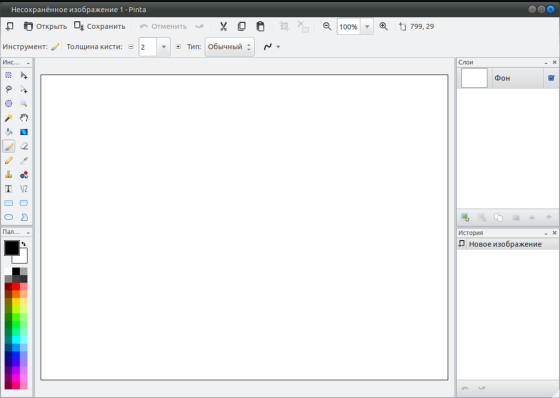
Task: Click the crop to selection icon
Action: 284,26
